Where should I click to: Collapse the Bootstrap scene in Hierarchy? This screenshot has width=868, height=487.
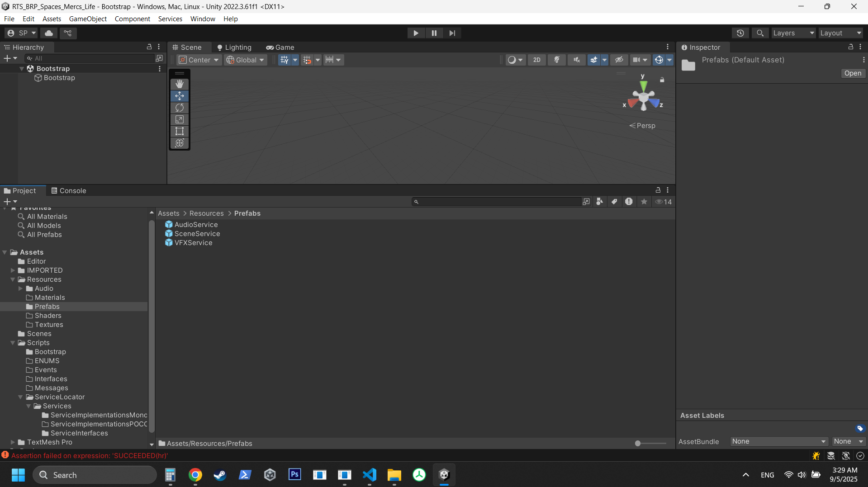tap(22, 69)
